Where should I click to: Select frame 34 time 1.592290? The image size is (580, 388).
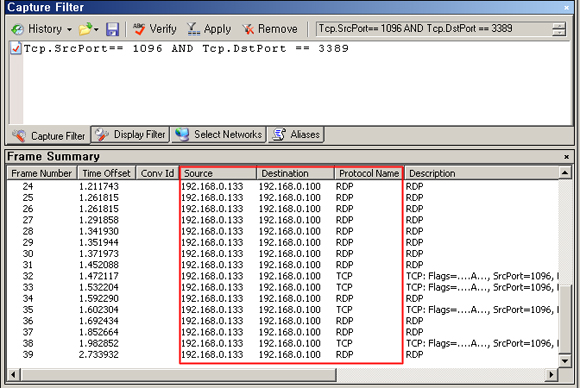[x=98, y=298]
